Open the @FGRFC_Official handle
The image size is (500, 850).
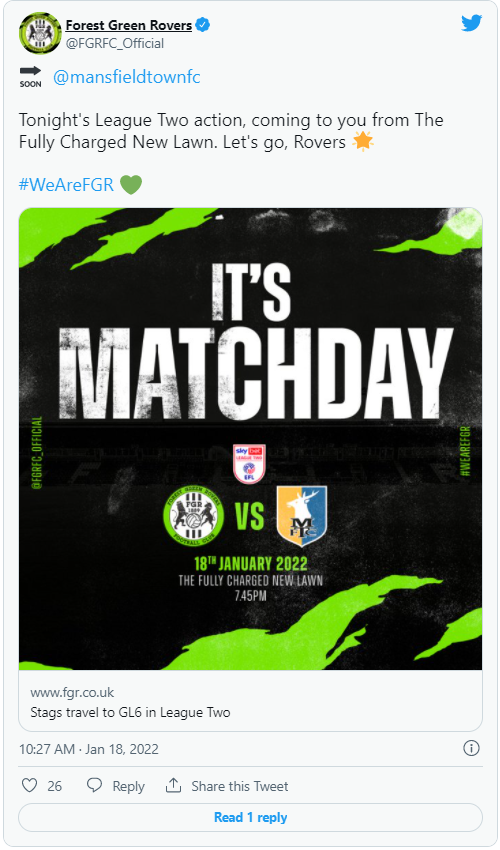(x=114, y=43)
